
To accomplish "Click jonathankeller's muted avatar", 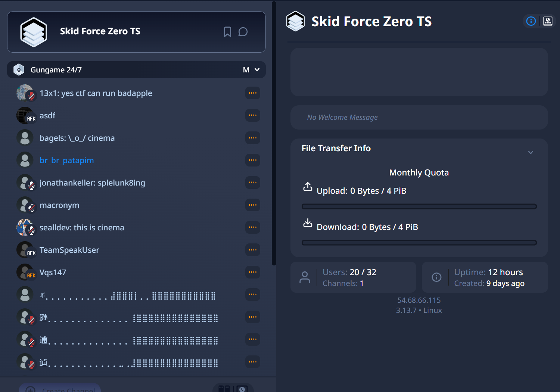I will coord(25,183).
